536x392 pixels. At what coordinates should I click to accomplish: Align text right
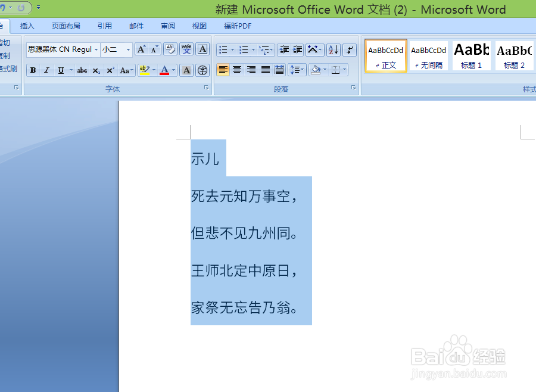(x=251, y=70)
